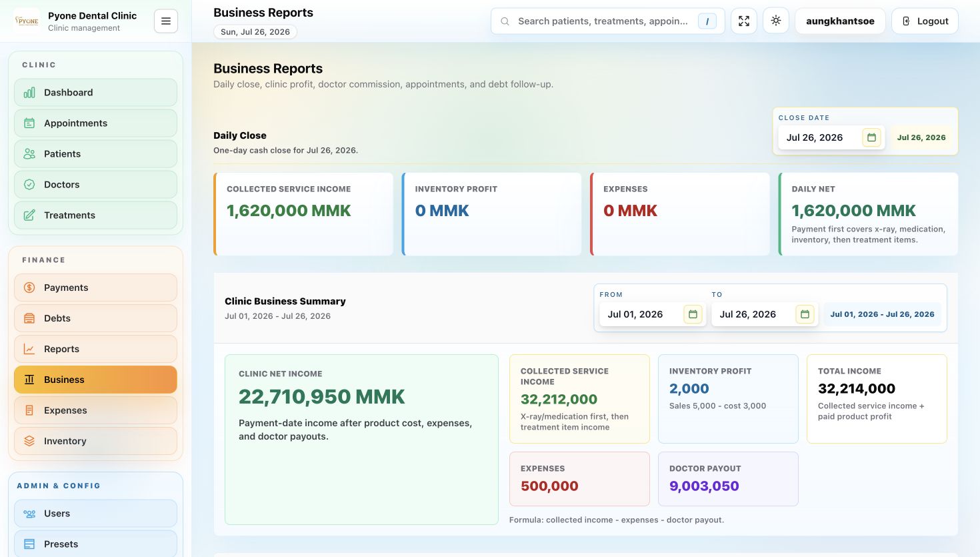Screen dimensions: 980x557
Task: Click the Jul 01, 2026 - Jul 26, 2026 range badge
Action: point(882,314)
